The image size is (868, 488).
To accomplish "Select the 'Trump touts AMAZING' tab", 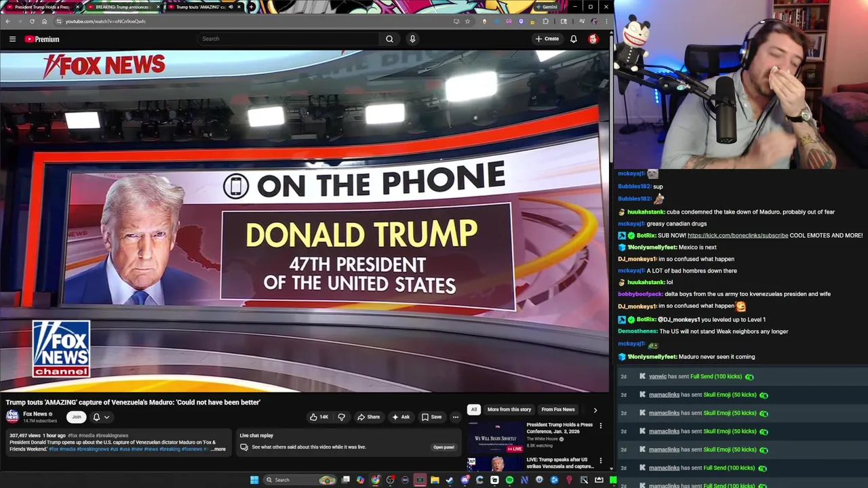I will 200,7.
